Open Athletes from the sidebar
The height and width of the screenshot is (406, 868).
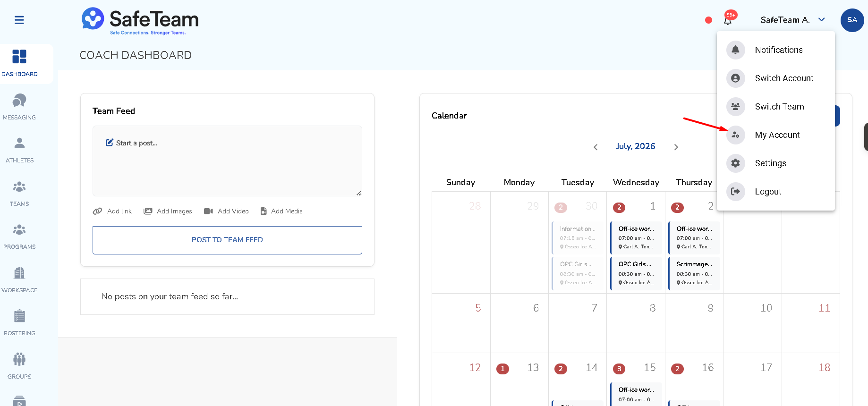[19, 150]
